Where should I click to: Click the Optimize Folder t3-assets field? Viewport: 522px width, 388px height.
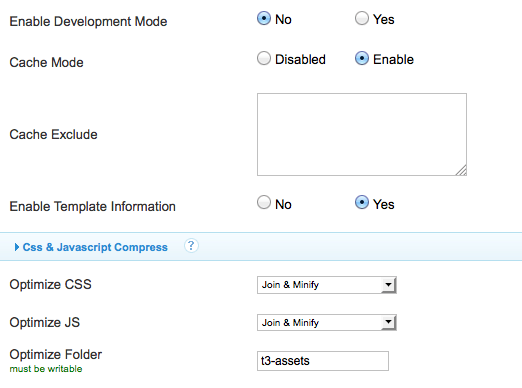(x=323, y=361)
